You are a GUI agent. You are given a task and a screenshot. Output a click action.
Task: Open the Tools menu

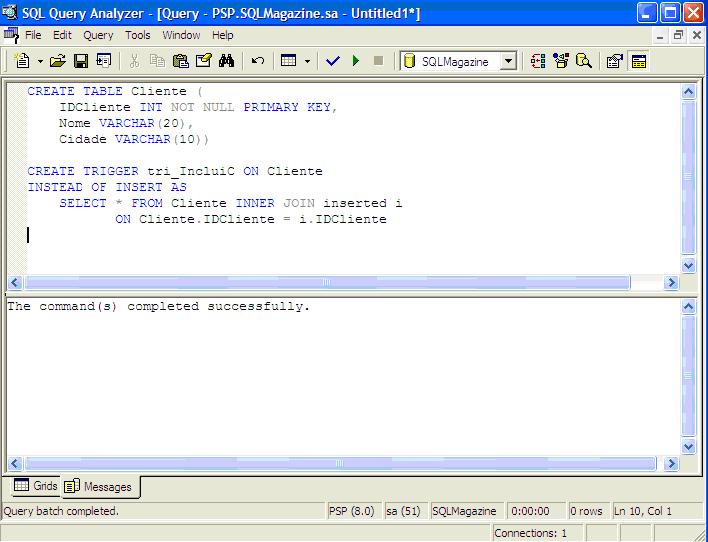138,35
